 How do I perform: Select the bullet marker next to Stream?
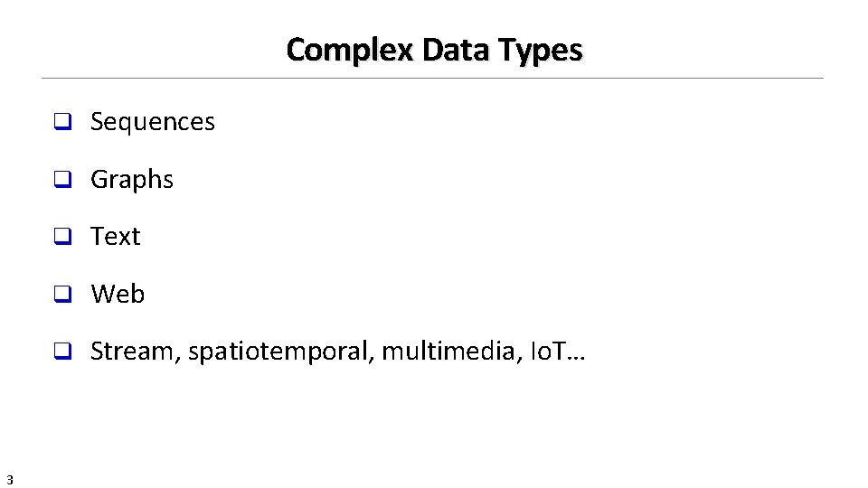tap(61, 352)
